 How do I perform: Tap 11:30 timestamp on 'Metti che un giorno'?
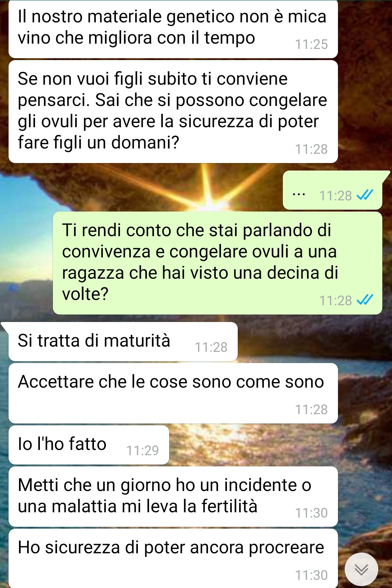[x=312, y=513]
